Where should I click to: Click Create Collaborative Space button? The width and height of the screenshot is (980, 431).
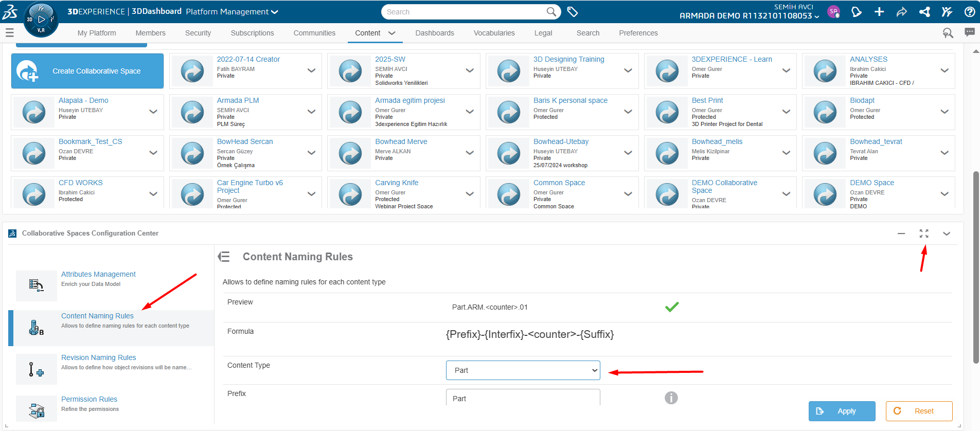pyautogui.click(x=87, y=71)
